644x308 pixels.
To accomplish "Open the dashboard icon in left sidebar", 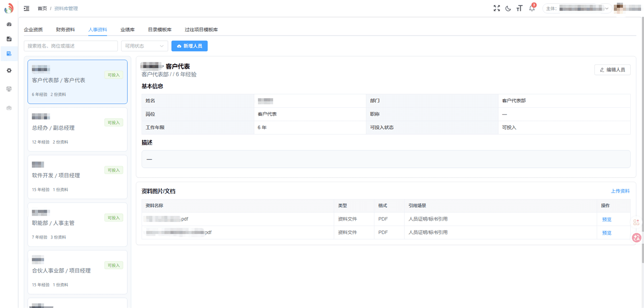I will point(9,24).
